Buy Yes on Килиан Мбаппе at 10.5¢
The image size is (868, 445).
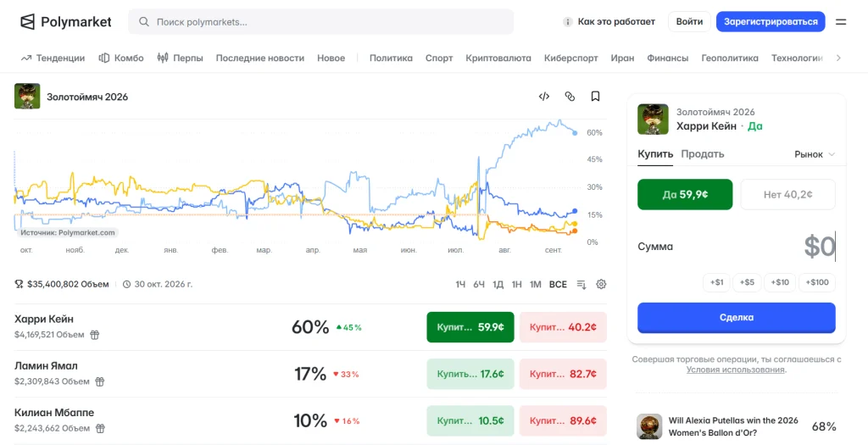pyautogui.click(x=470, y=420)
